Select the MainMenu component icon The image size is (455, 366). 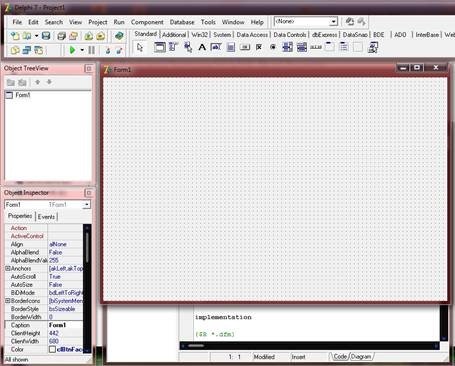pyautogui.click(x=173, y=47)
